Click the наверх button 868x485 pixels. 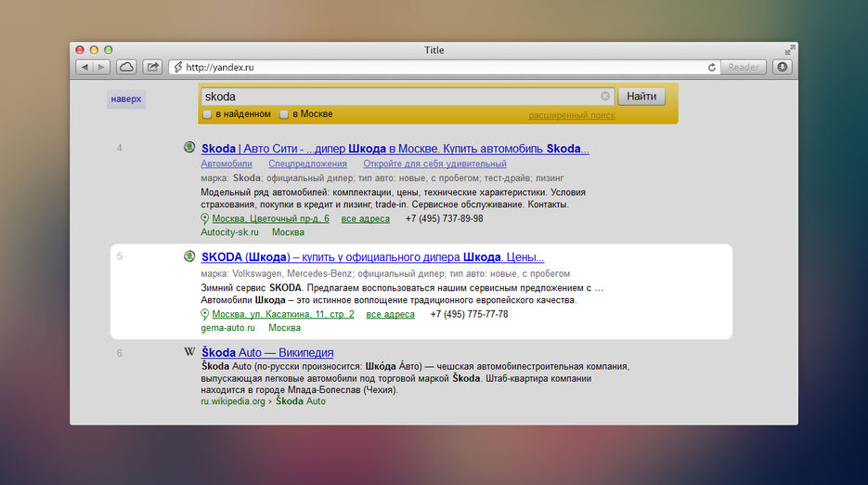pos(126,99)
